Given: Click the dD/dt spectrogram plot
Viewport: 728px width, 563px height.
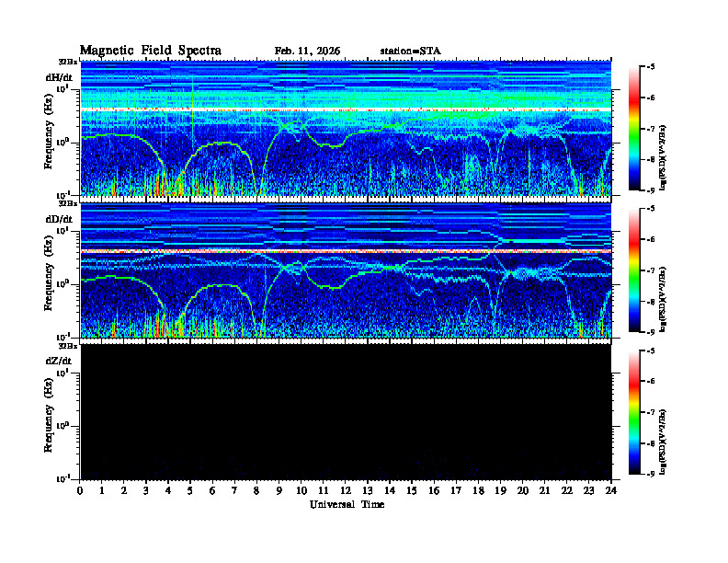Looking at the screenshot, I should coord(346,270).
